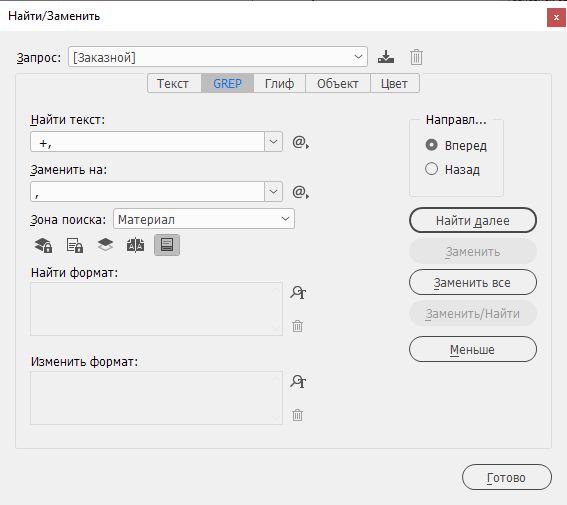567x505 pixels.
Task: Switch to the Текст tab
Action: pos(174,84)
